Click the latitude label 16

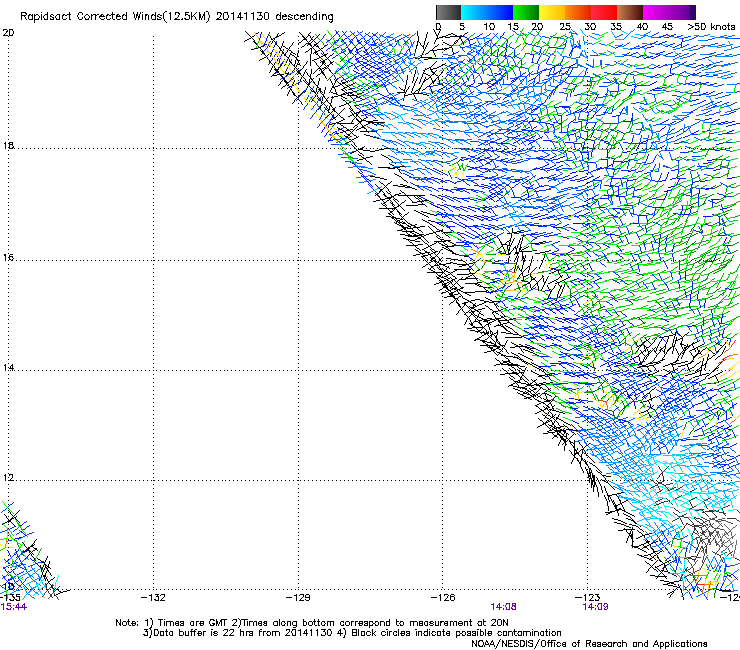tap(8, 257)
